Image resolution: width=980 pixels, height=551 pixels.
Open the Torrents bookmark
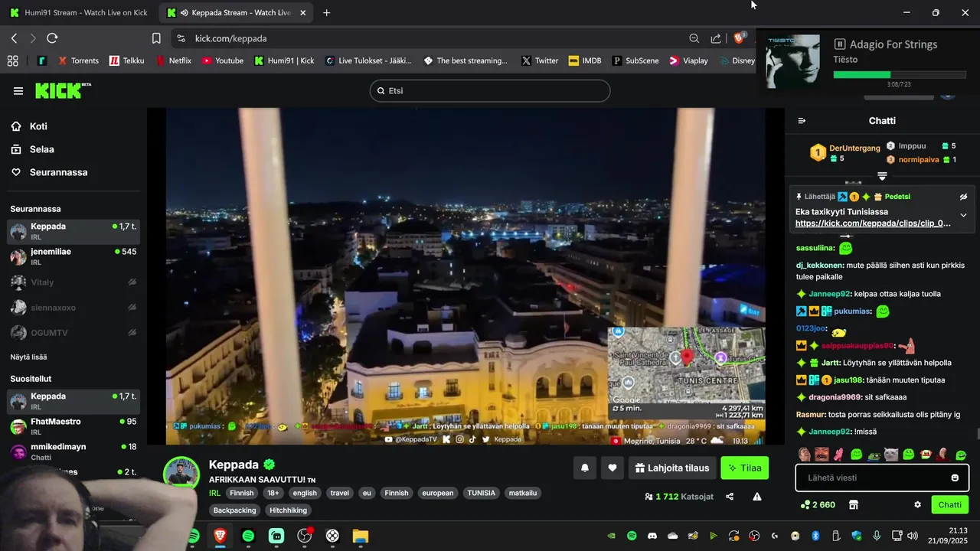click(x=78, y=60)
